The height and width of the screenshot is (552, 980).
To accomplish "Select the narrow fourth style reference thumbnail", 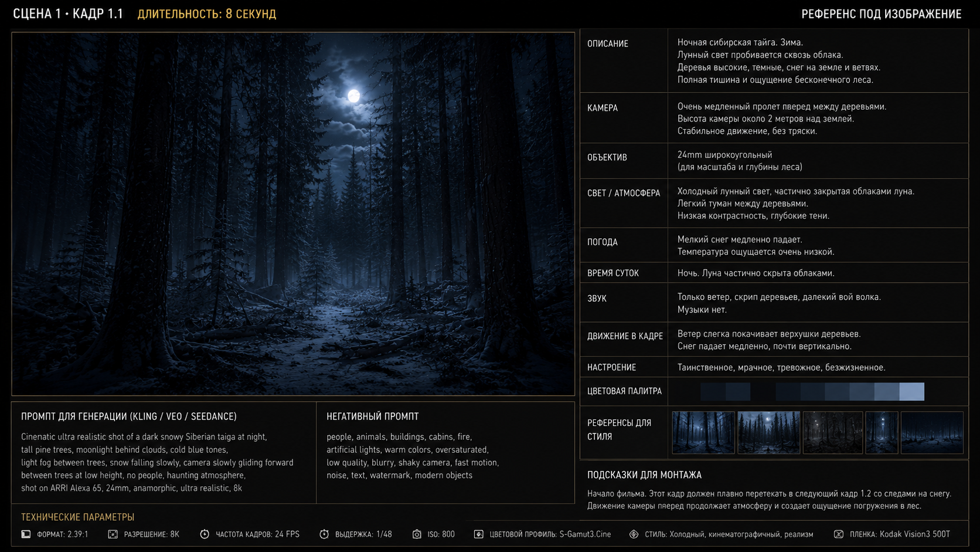I will (882, 433).
